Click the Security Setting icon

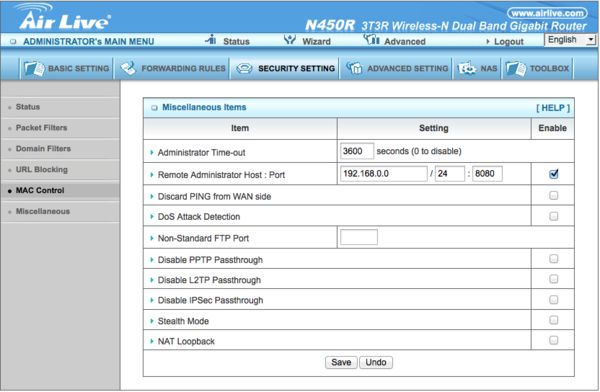244,69
